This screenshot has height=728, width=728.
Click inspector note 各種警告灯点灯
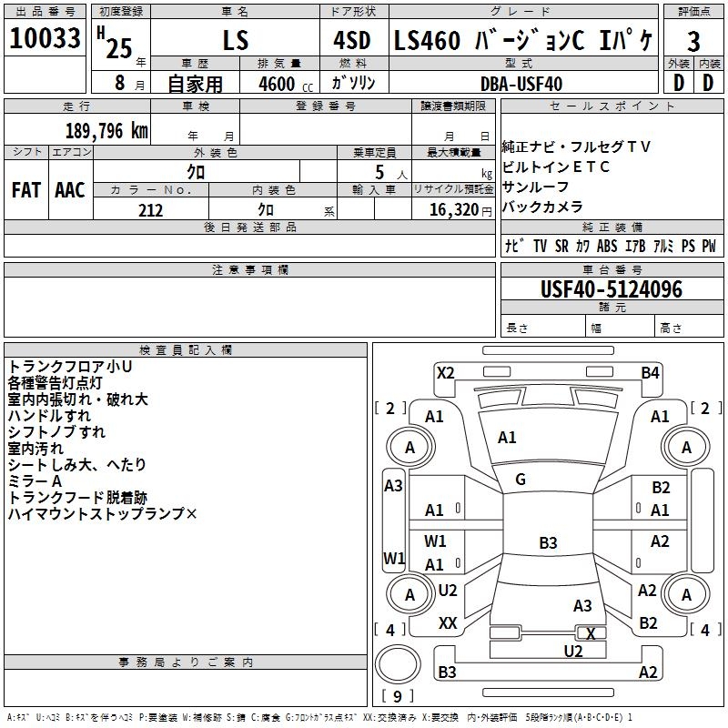[55, 383]
